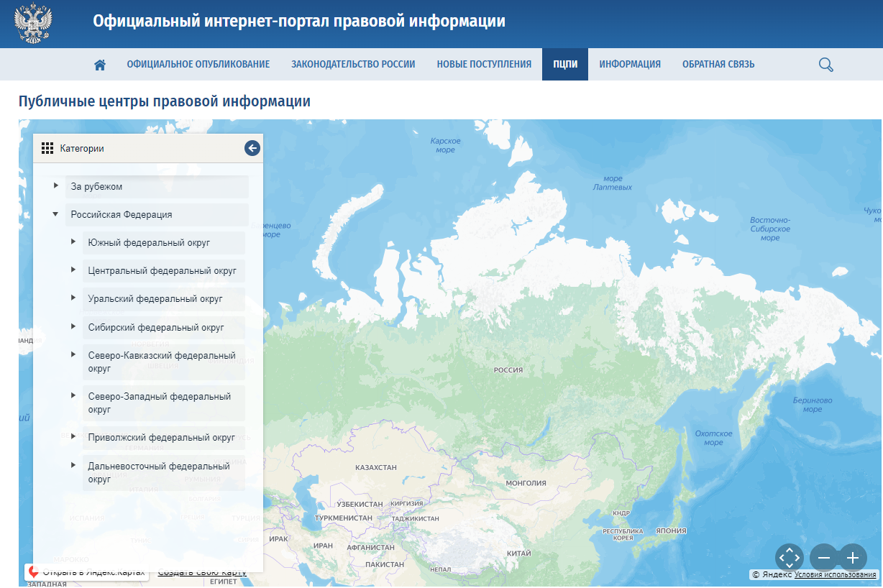
Task: Open Условия использования link
Action: tap(836, 574)
